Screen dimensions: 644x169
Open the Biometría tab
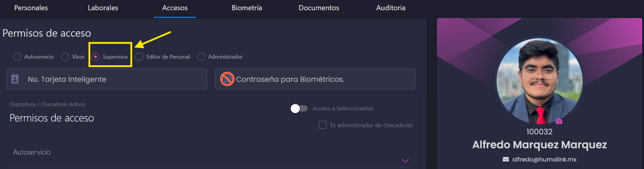point(247,8)
